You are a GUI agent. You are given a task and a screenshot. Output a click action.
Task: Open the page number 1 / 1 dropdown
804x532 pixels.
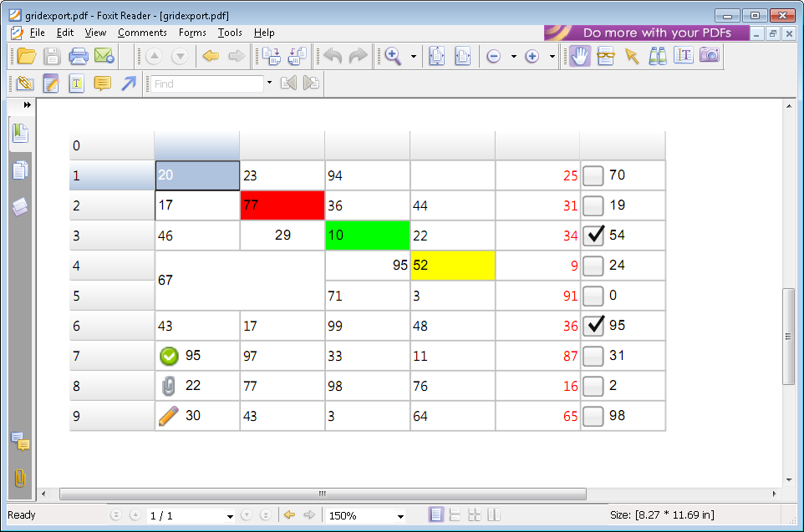coord(230,516)
